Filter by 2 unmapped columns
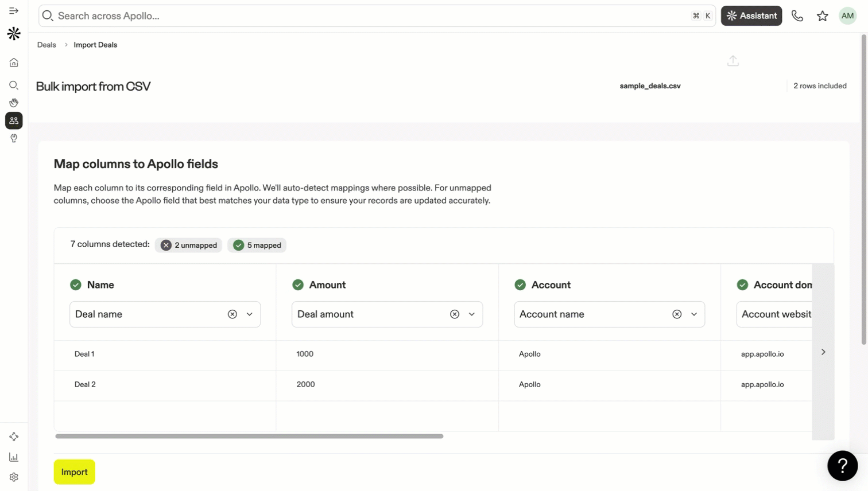 tap(189, 245)
